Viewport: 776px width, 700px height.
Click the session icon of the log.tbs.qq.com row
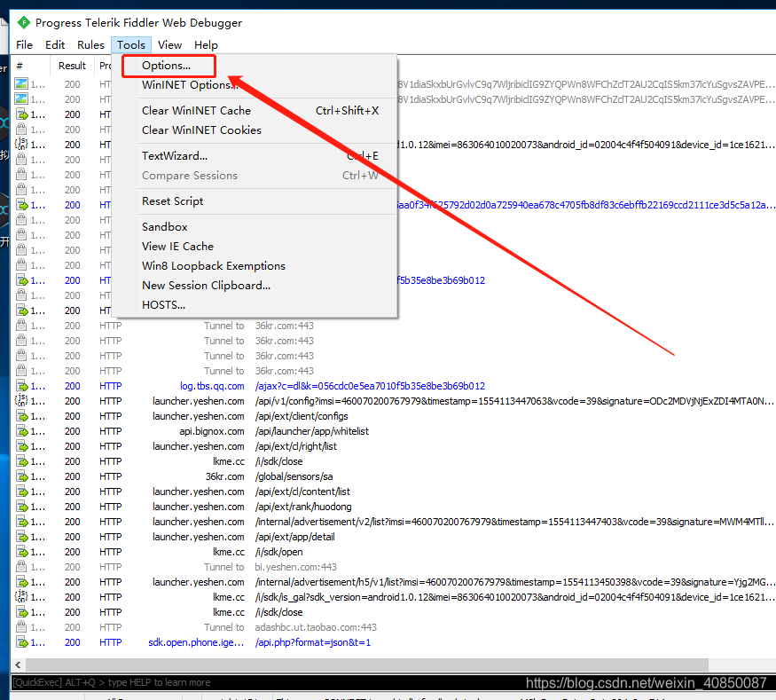pyautogui.click(x=22, y=386)
